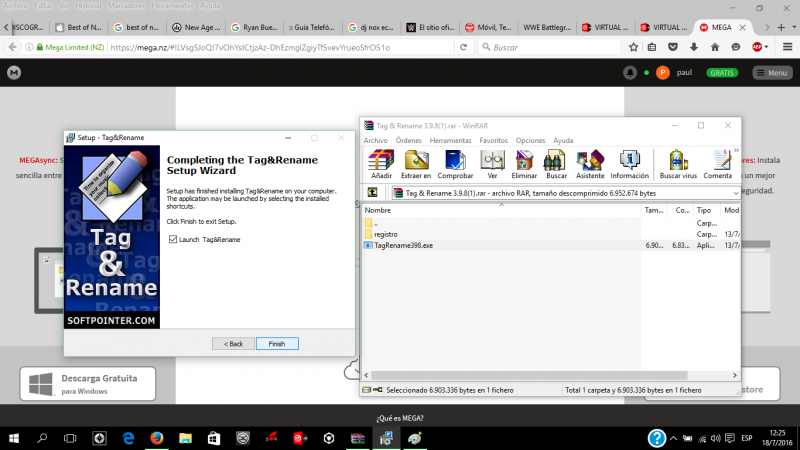Open Firefox from the taskbar
The width and height of the screenshot is (800, 450).
pos(157,438)
